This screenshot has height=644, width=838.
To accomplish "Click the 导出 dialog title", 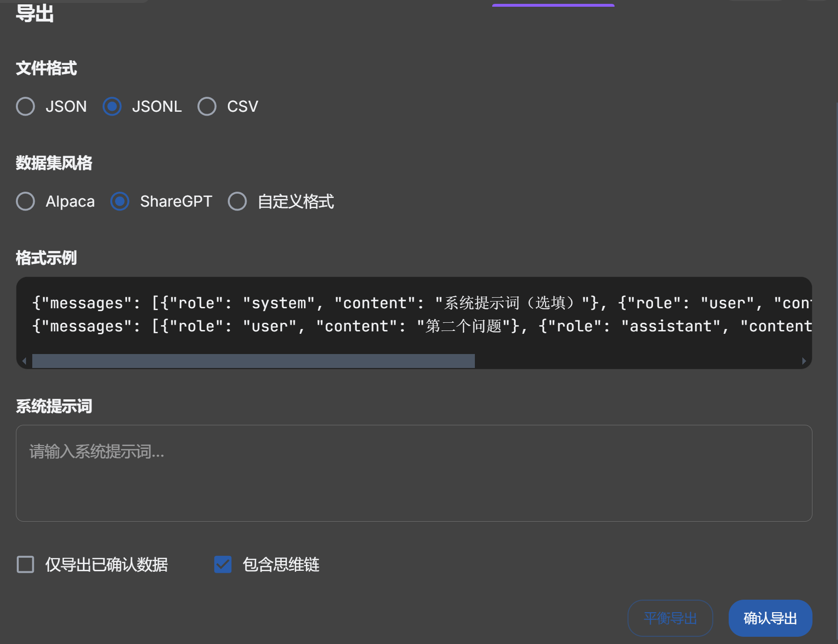I will (x=35, y=13).
